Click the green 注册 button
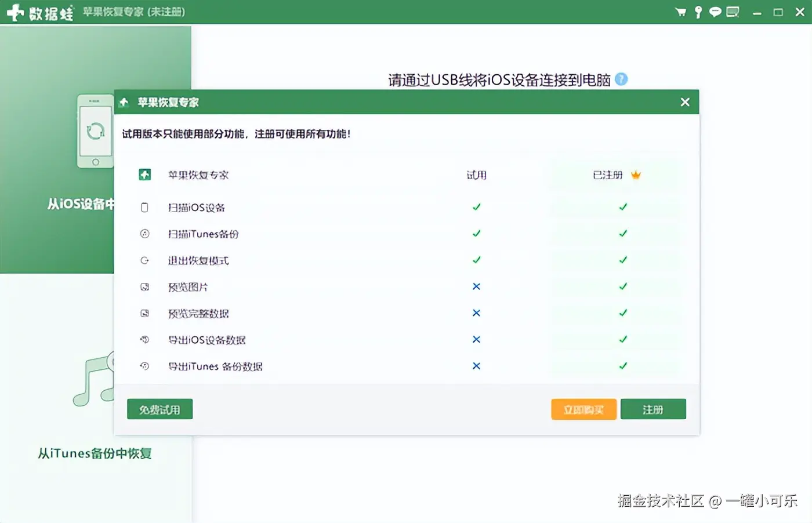 [653, 409]
